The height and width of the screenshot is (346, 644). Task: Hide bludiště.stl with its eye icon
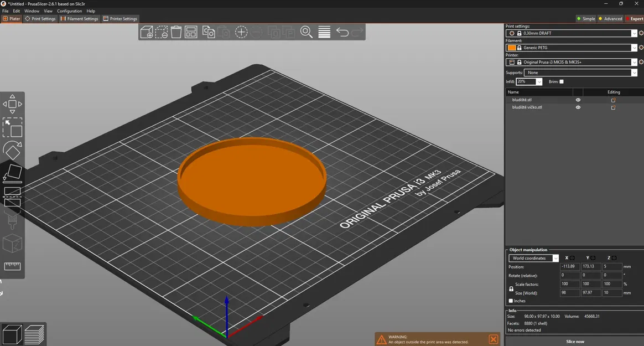coord(578,100)
